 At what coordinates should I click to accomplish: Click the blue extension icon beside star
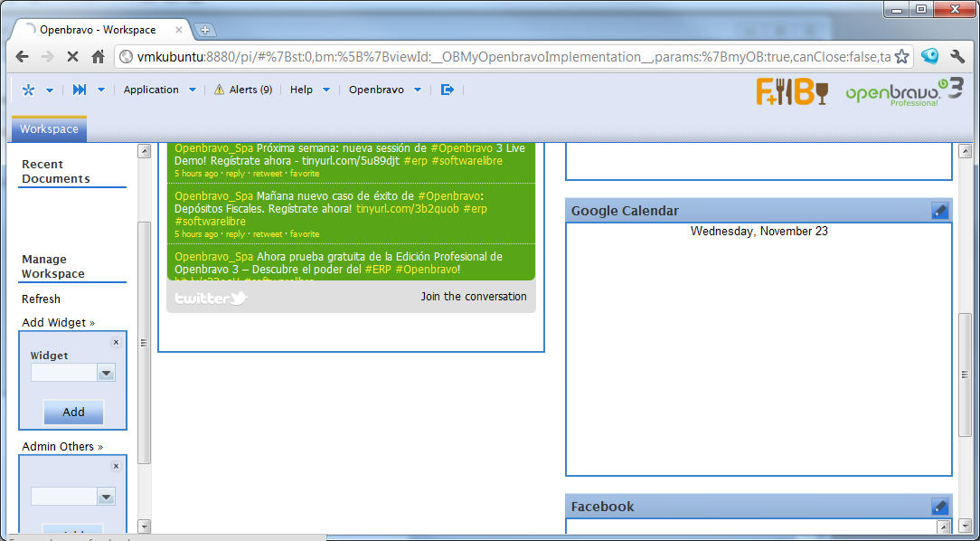[929, 56]
